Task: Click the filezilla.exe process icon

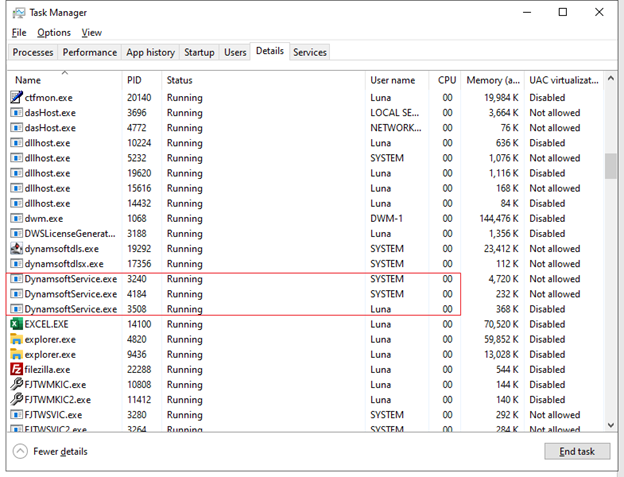Action: pos(16,369)
